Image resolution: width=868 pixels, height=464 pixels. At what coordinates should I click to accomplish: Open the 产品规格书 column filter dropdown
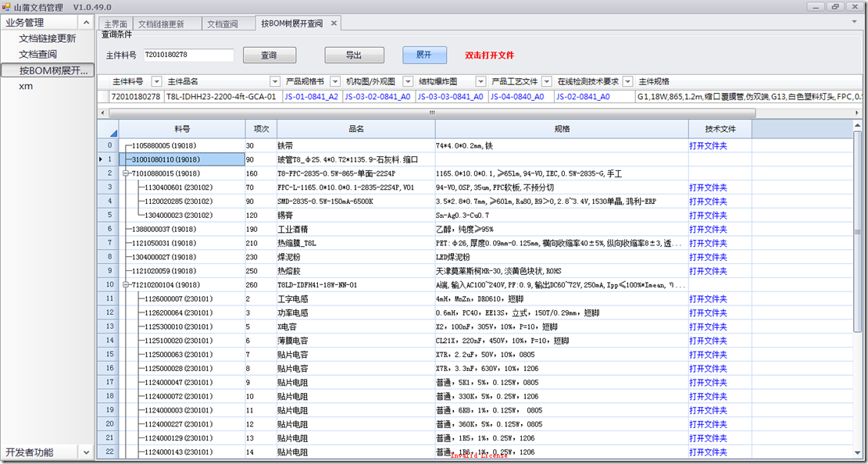pos(336,82)
